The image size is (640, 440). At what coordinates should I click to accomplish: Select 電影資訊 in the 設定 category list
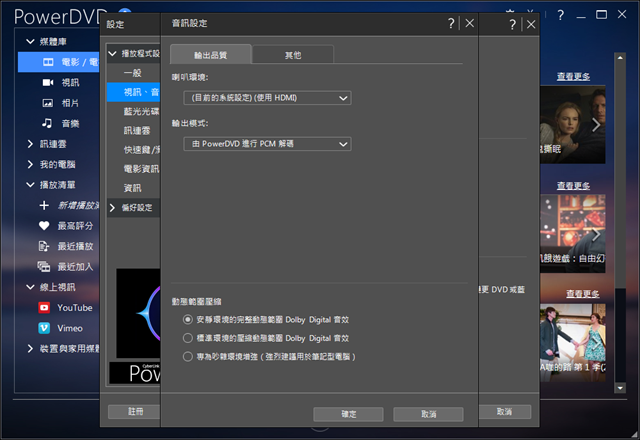133,169
